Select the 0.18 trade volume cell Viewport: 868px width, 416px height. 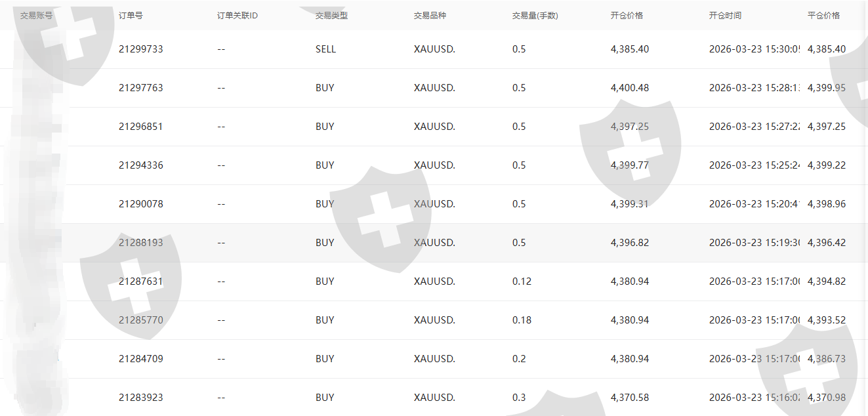click(x=522, y=320)
